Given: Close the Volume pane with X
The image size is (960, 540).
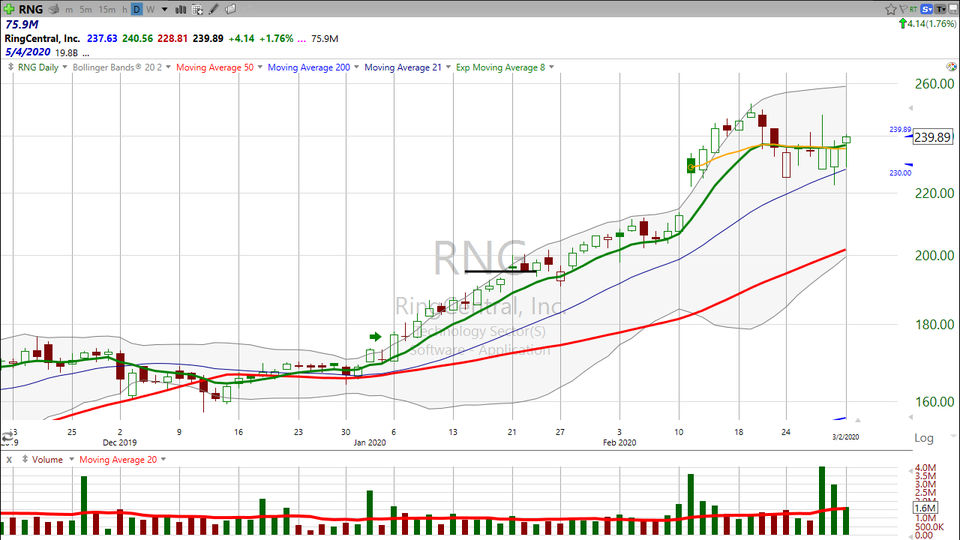Looking at the screenshot, I should 9,459.
